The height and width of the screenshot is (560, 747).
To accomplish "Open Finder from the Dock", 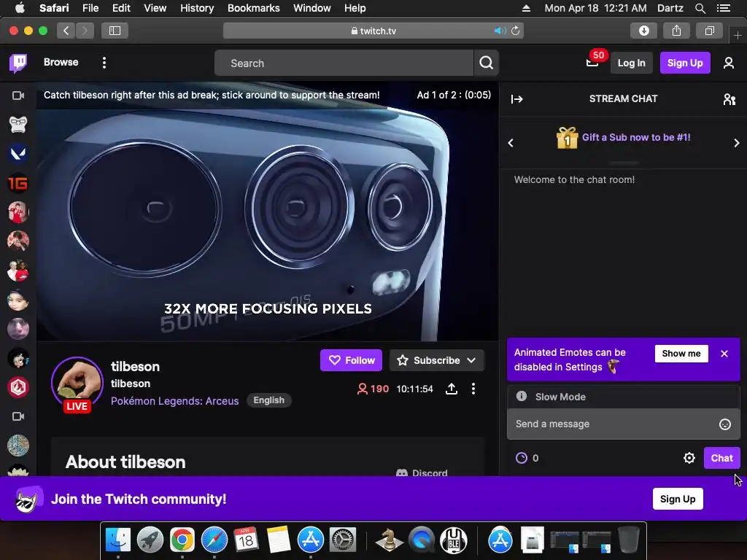I will (x=117, y=540).
